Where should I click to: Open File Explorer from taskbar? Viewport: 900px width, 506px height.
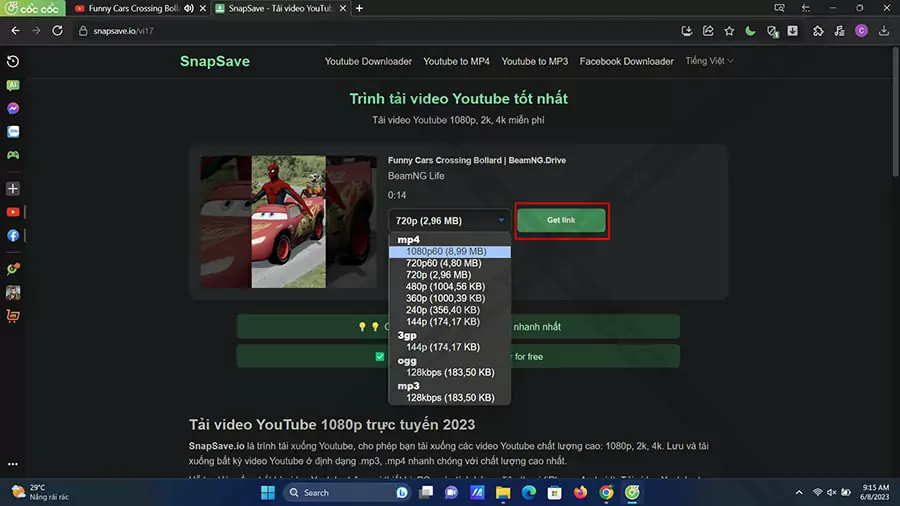[503, 492]
